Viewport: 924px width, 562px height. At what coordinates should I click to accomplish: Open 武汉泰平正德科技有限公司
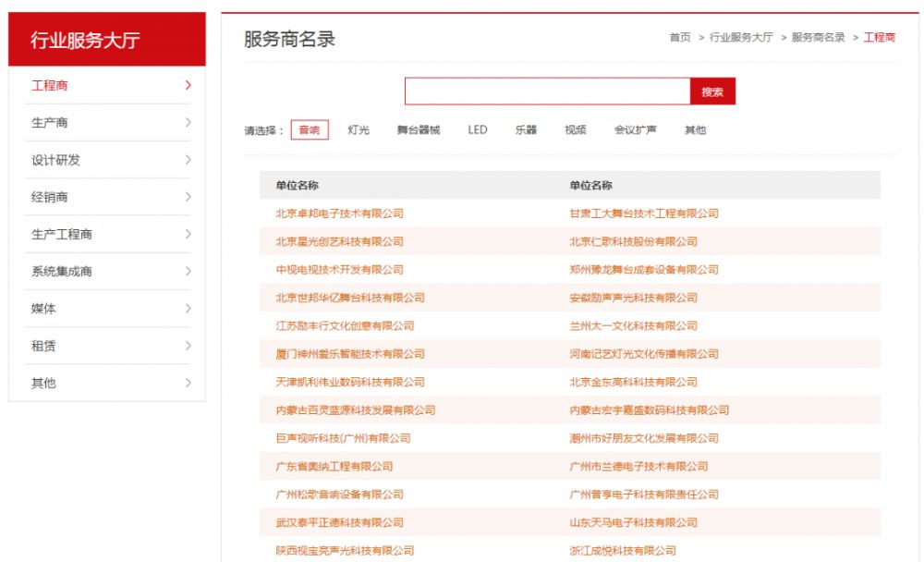(x=339, y=522)
